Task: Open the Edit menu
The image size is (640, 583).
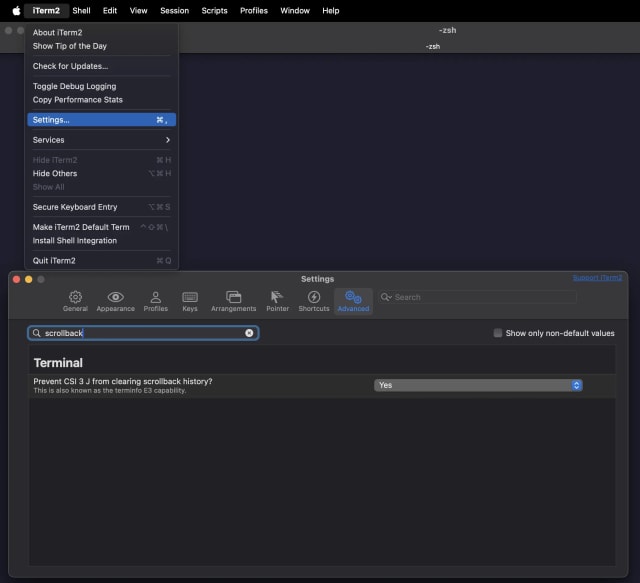Action: pos(110,11)
